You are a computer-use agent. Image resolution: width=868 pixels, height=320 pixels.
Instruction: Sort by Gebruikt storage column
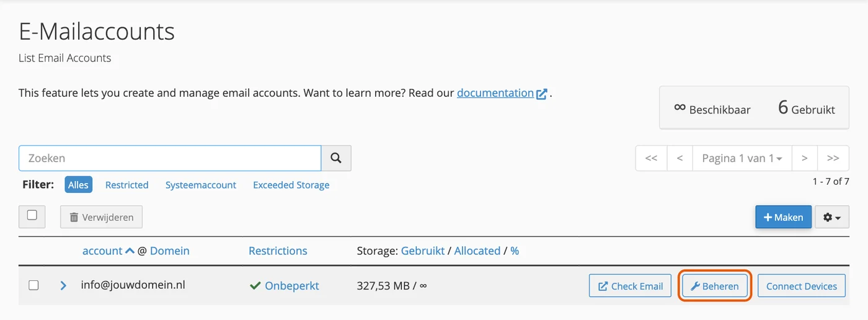[423, 251]
